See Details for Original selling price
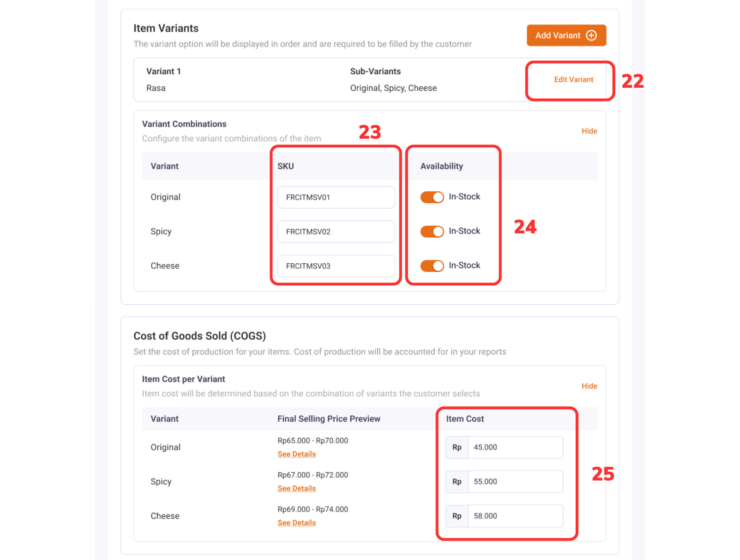 [x=296, y=454]
